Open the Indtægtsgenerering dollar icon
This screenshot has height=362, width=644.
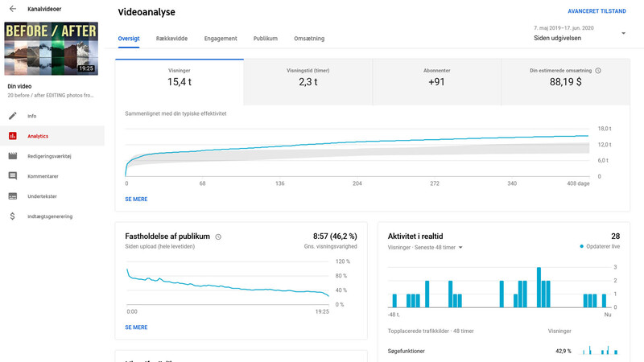(13, 216)
